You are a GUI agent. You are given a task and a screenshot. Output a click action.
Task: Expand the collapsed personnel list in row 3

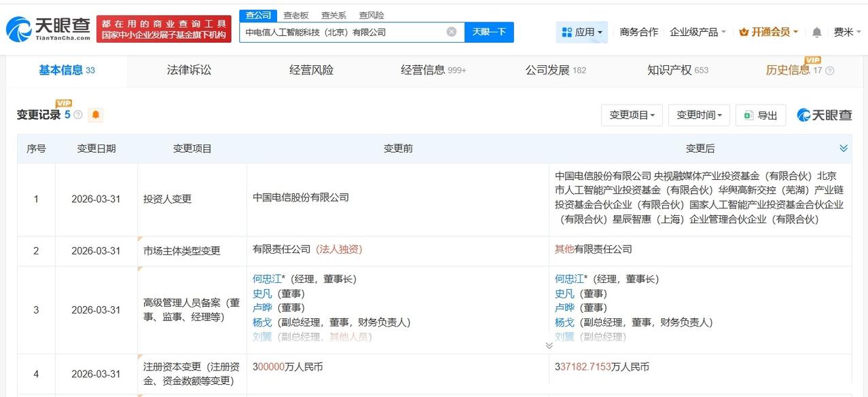tap(549, 345)
